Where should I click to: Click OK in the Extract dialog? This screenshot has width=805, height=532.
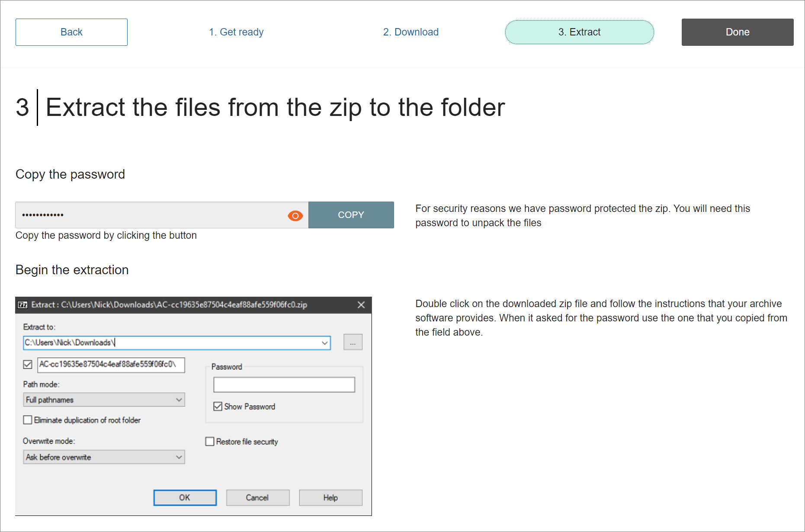[185, 497]
